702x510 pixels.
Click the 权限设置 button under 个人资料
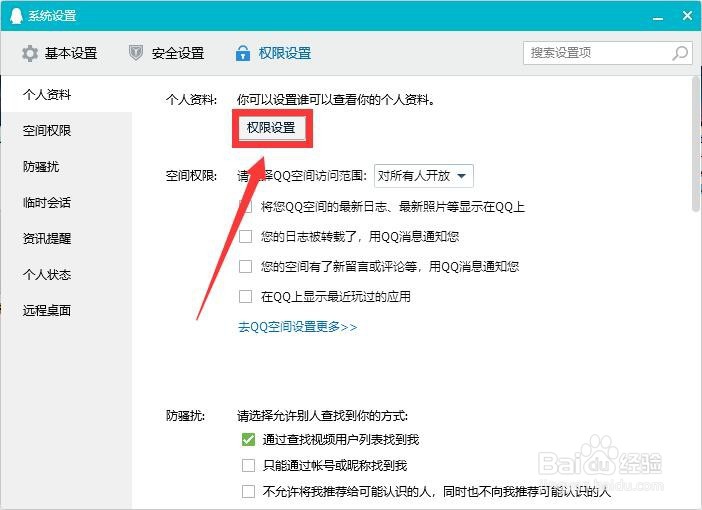coord(271,128)
